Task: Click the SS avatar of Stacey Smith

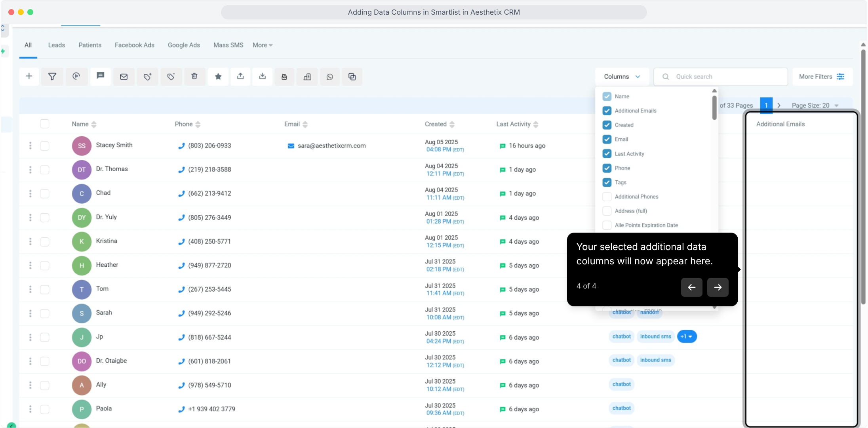Action: point(82,146)
